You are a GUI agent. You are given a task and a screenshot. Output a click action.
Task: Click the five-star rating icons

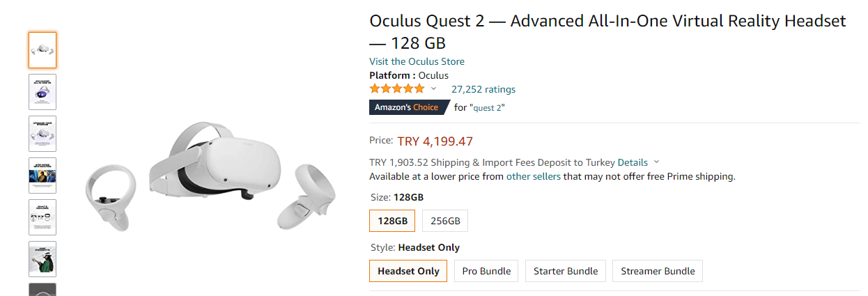coord(396,89)
